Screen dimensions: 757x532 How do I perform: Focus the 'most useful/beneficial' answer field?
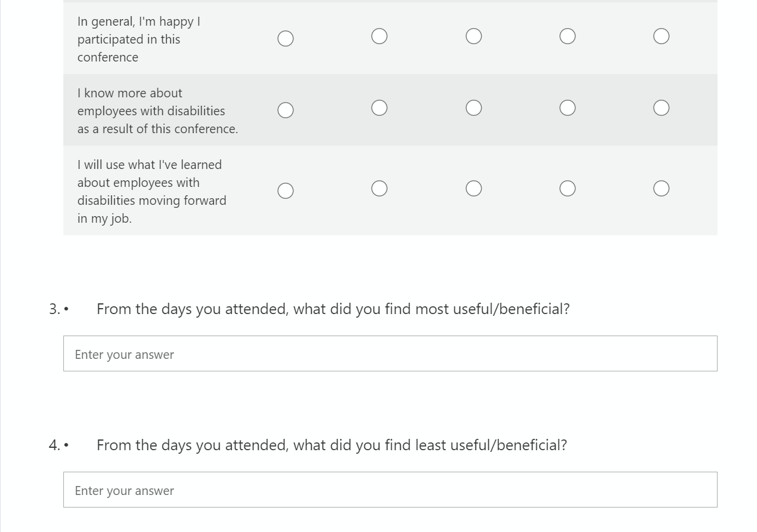coord(390,353)
